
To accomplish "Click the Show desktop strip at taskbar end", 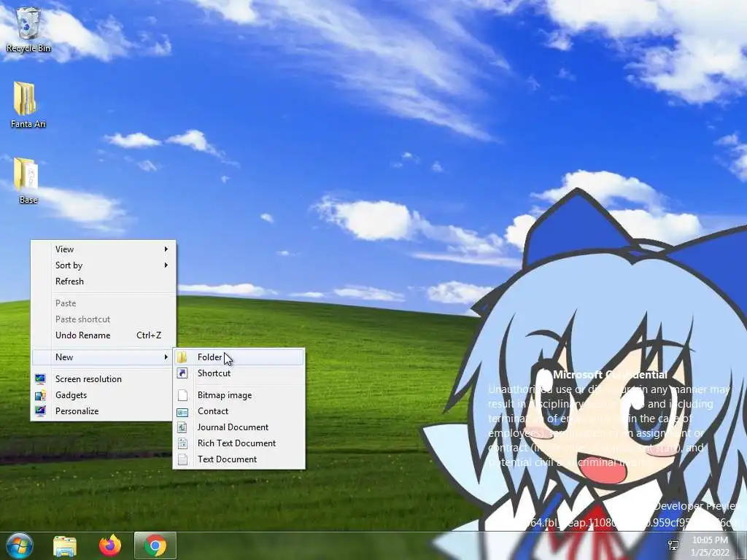I will coord(743,545).
